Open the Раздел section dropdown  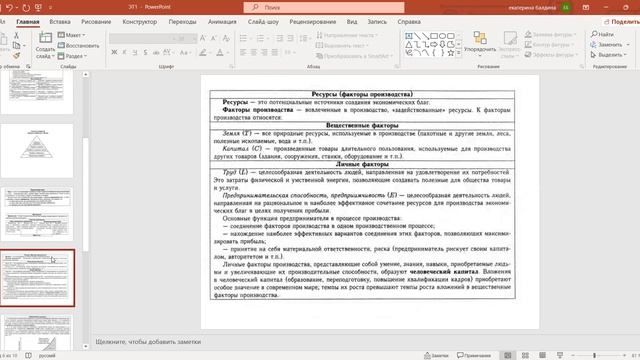coord(72,56)
